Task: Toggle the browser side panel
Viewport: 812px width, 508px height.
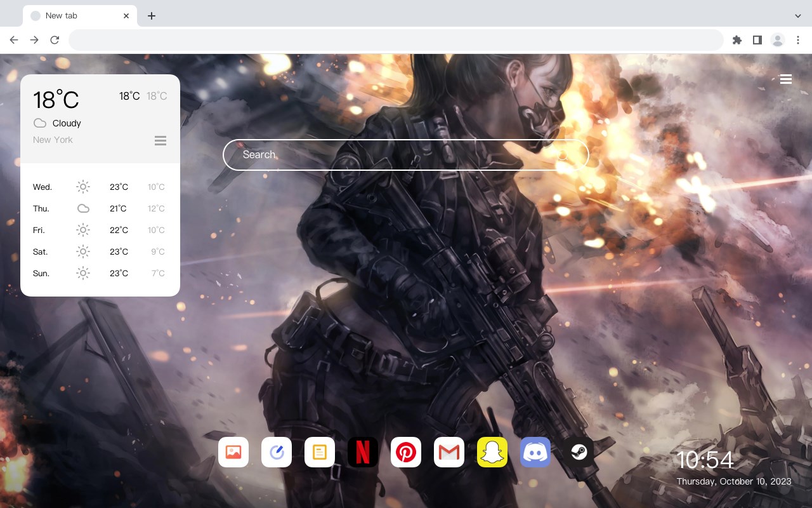Action: 757,40
